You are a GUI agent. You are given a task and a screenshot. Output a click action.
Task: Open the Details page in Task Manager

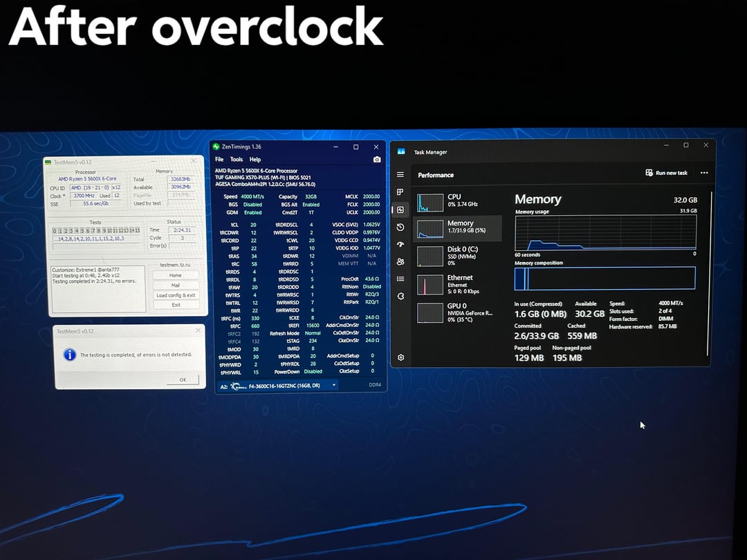pos(400,279)
